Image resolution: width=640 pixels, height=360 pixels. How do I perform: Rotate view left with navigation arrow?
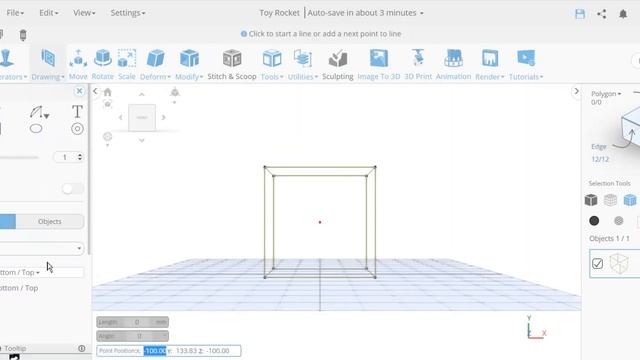pyautogui.click(x=120, y=118)
